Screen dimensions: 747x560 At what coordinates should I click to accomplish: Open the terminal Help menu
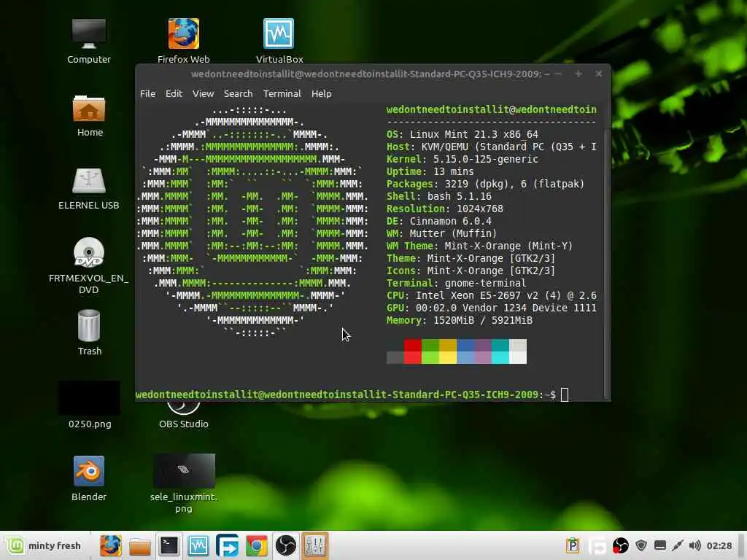[322, 94]
